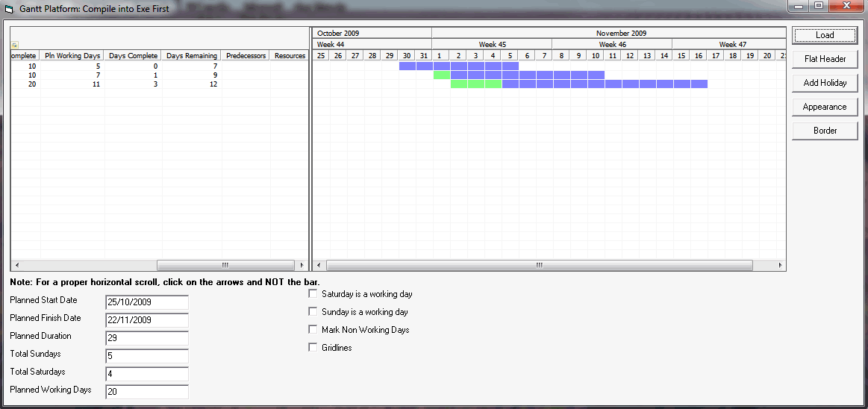Image resolution: width=868 pixels, height=409 pixels.
Task: Click the small yellow icon above the grid columns
Action: (14, 46)
